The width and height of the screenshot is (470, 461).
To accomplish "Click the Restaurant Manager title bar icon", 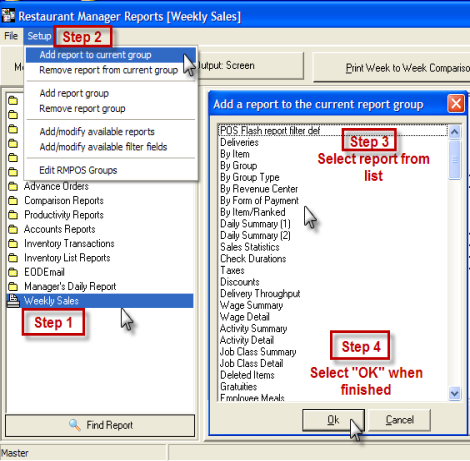I will (x=8, y=16).
